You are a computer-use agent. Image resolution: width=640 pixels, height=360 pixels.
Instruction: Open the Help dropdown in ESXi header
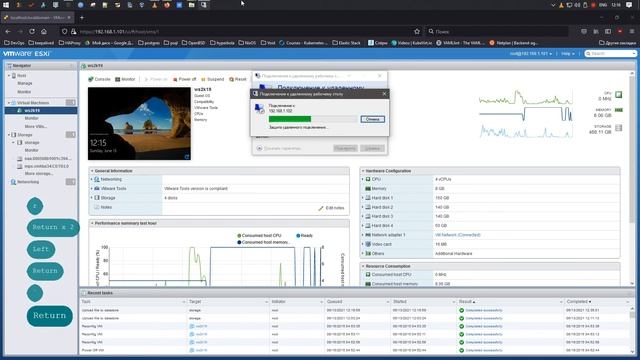pos(568,54)
